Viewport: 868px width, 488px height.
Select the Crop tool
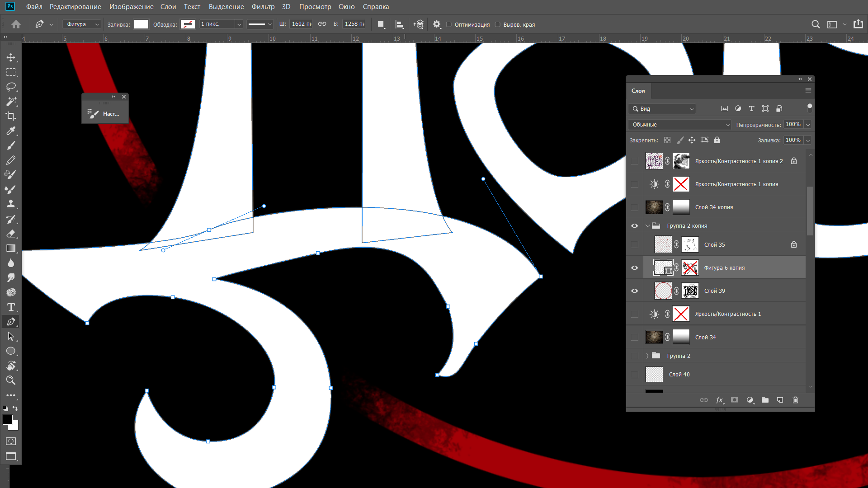coord(11,116)
